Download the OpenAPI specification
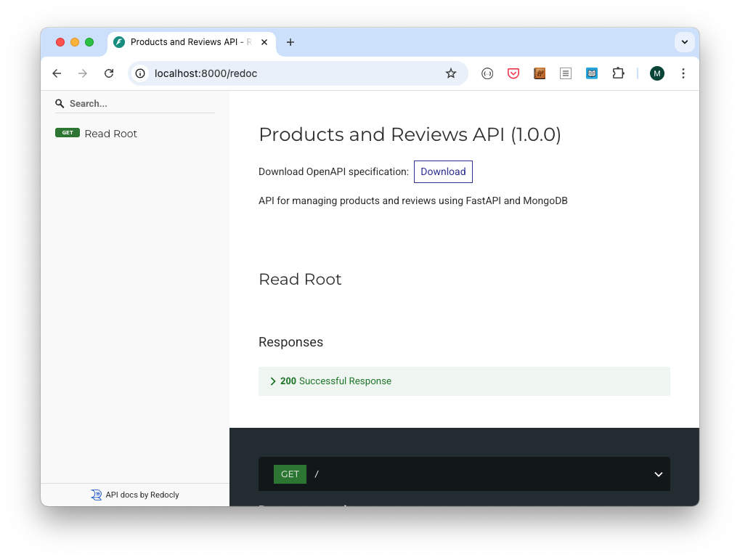740x560 pixels. pyautogui.click(x=443, y=172)
